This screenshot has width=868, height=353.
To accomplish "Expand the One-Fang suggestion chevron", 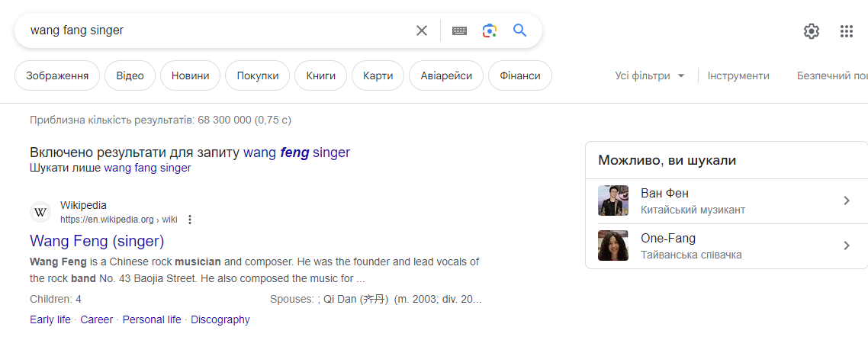I will pyautogui.click(x=846, y=245).
